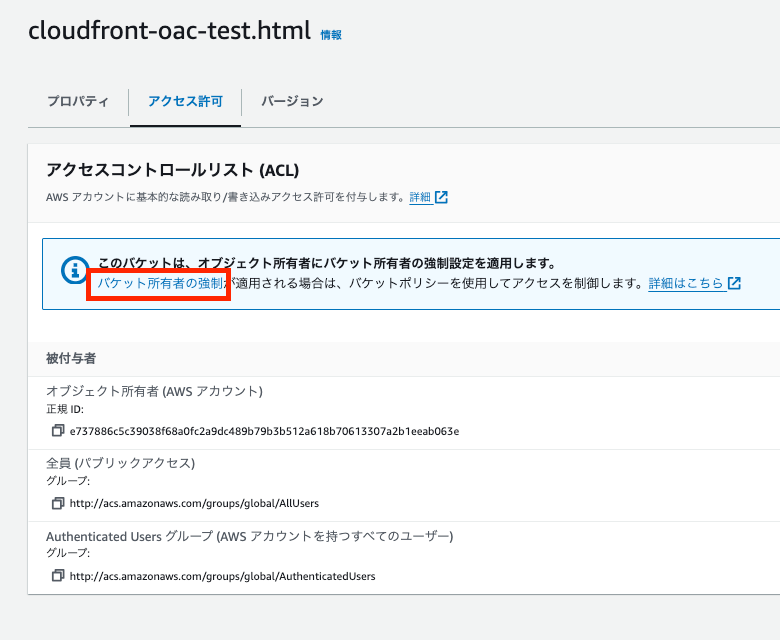
Task: Follow the バケット所有者の強制 link
Action: point(160,283)
